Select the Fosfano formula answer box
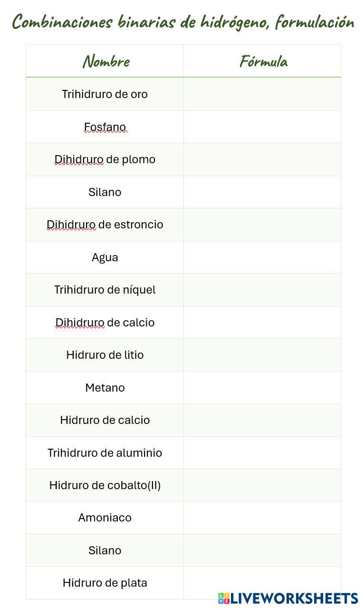Screen dimensions: 364x610 (262, 127)
